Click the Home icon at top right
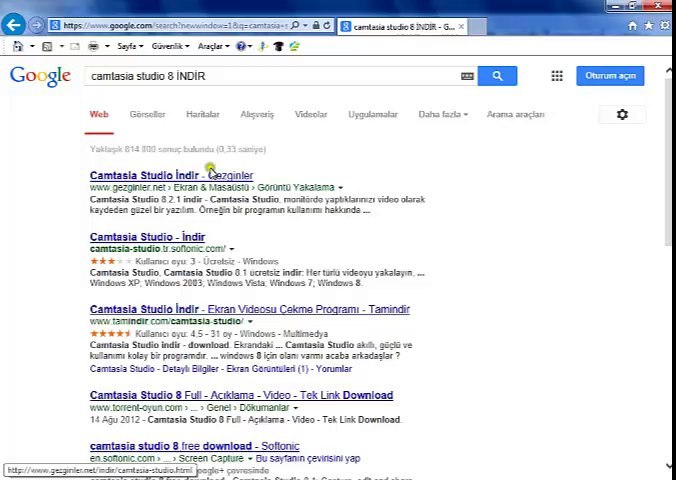 (632, 26)
